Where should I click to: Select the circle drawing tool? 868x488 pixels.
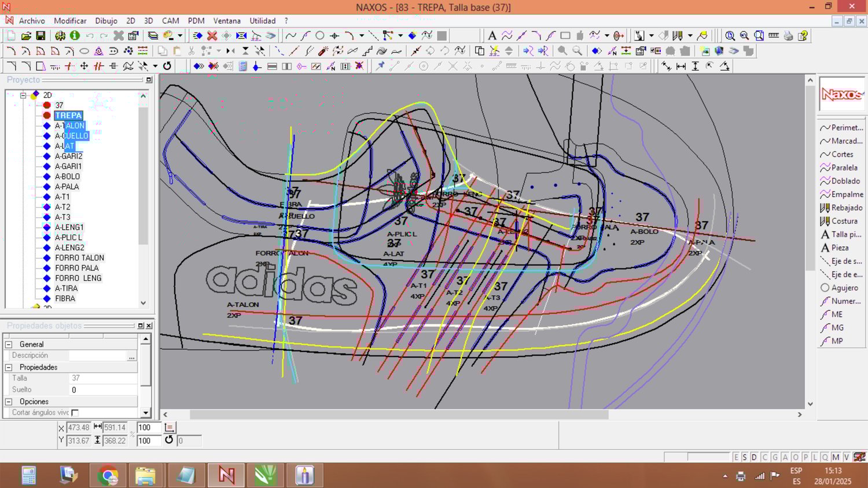point(319,36)
